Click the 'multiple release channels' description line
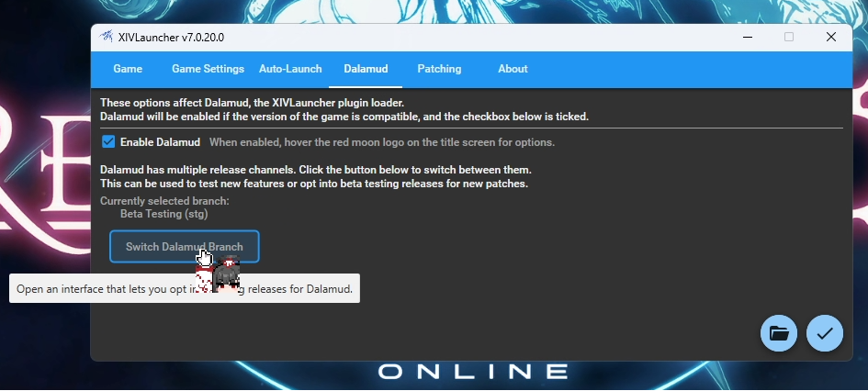The image size is (868, 391). (316, 170)
